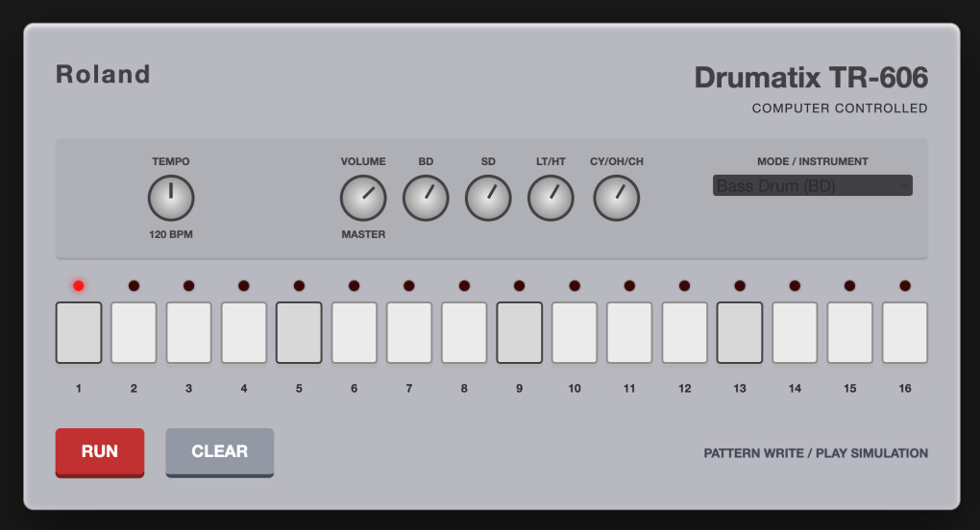Toggle step pad 4
The height and width of the screenshot is (530, 980).
click(x=244, y=333)
